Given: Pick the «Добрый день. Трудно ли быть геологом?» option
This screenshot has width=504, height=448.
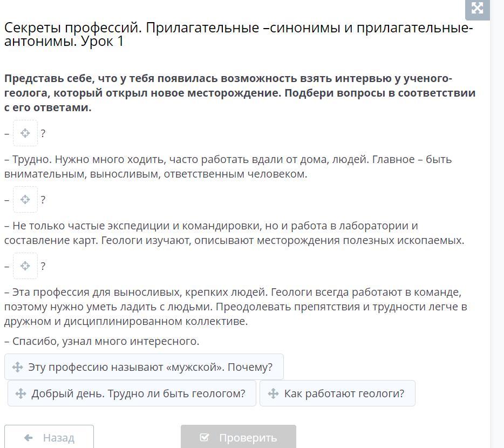Looking at the screenshot, I should (132, 393).
